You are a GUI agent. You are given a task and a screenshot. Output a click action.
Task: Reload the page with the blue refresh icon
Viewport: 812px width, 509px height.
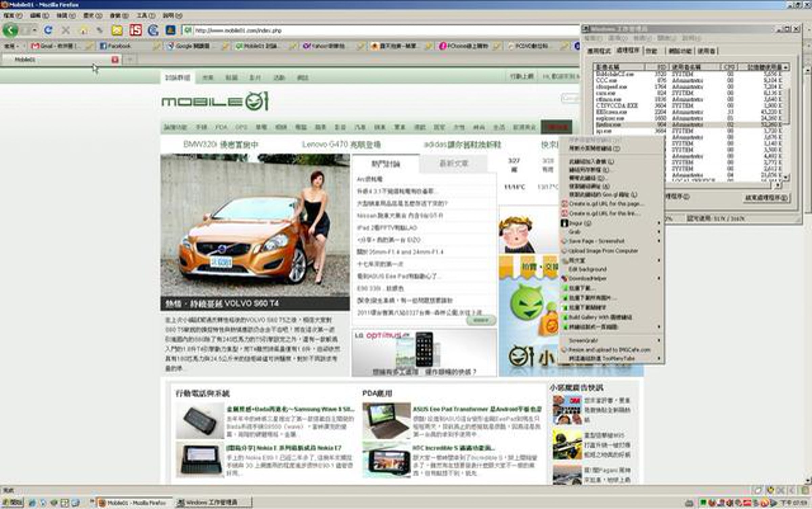(x=48, y=30)
